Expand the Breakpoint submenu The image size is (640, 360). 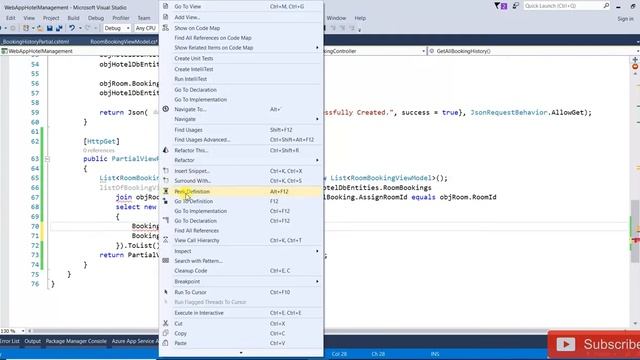pos(241,282)
